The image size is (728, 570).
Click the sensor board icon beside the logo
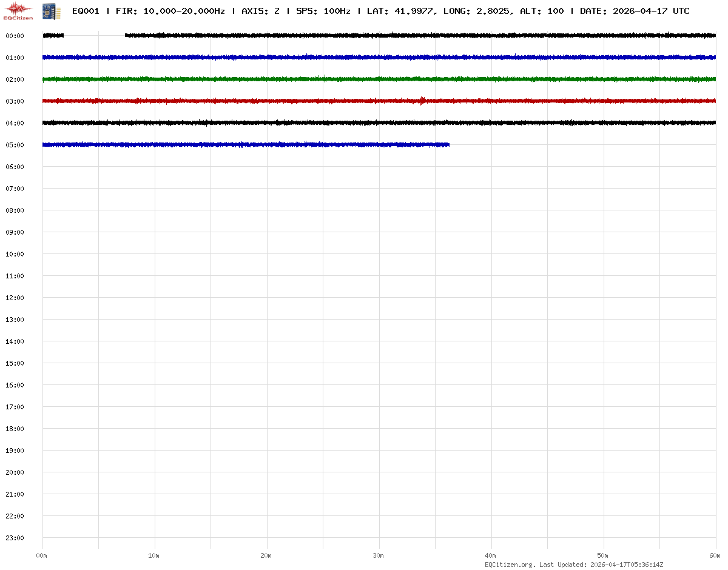click(48, 10)
